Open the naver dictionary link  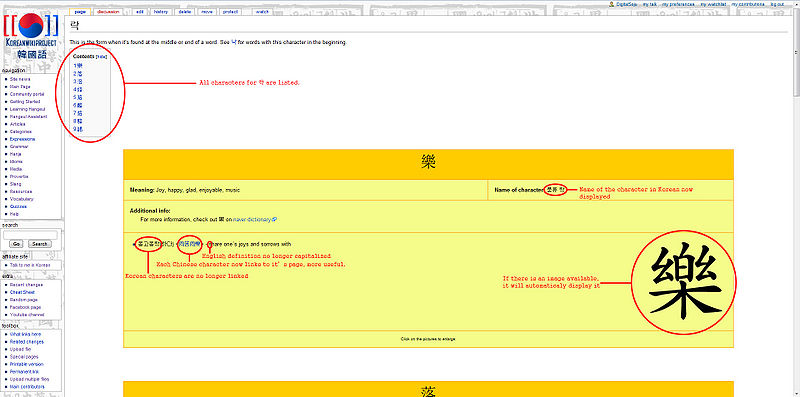coord(253,219)
